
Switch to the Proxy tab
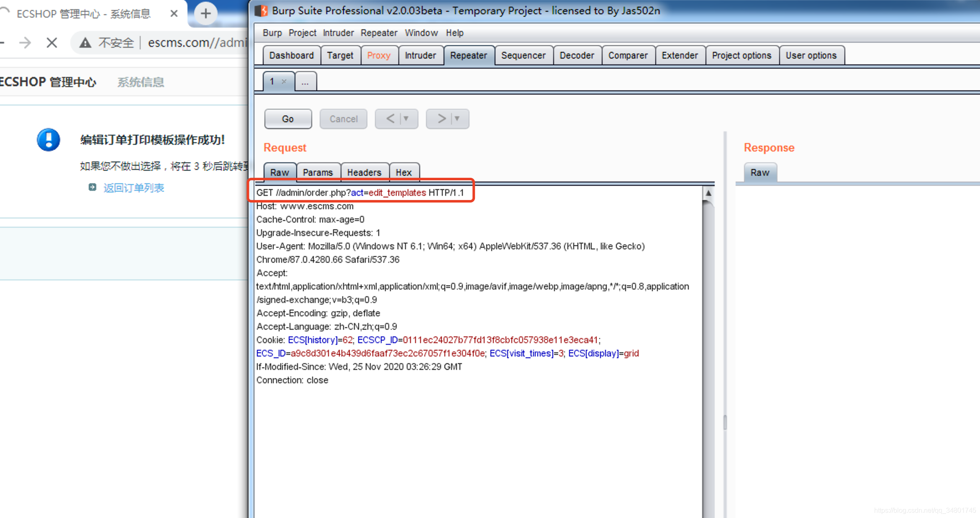point(379,55)
